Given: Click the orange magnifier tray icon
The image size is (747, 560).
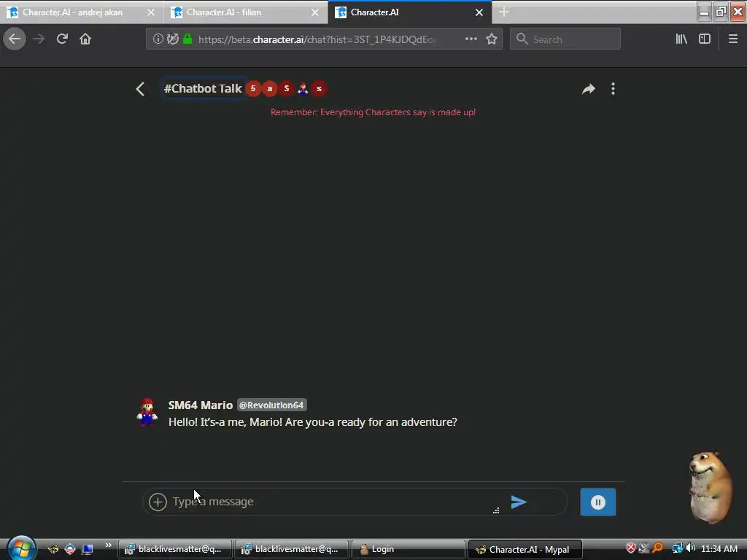Looking at the screenshot, I should point(657,548).
